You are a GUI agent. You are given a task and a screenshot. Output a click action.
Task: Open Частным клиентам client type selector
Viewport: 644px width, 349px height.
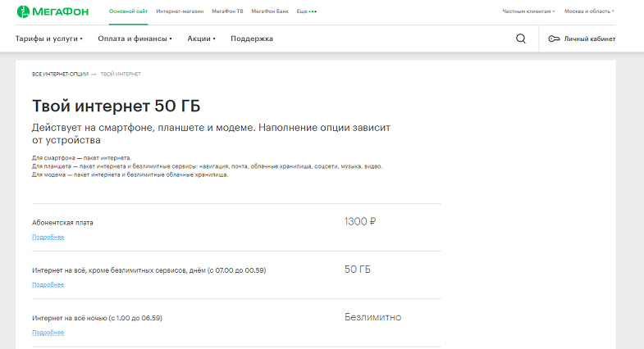click(x=528, y=12)
